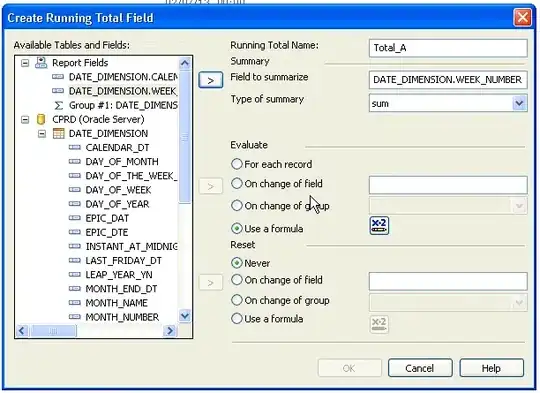Screen dimensions: 540x393
Task: Select the DATE_DIMENSION table icon
Action: click(x=59, y=133)
